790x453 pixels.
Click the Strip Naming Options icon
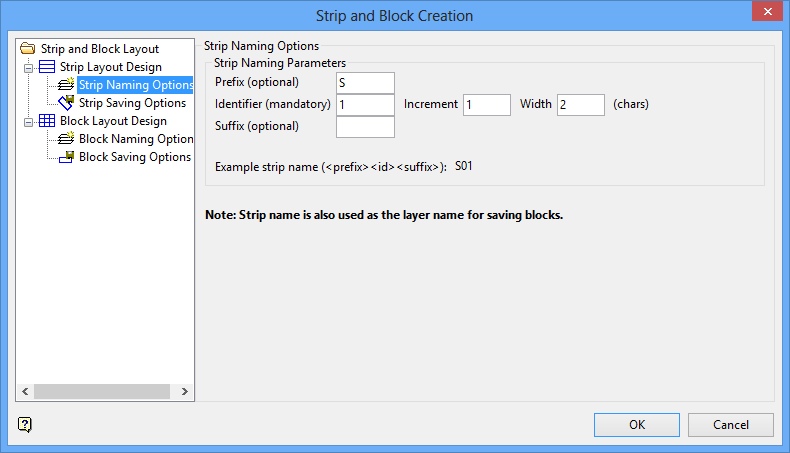[67, 85]
